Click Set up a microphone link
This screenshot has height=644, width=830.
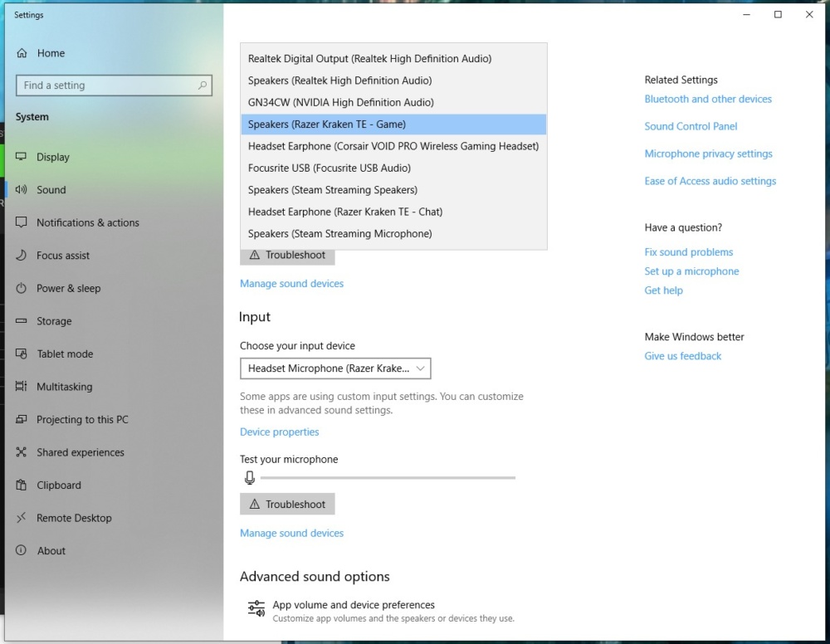point(691,271)
